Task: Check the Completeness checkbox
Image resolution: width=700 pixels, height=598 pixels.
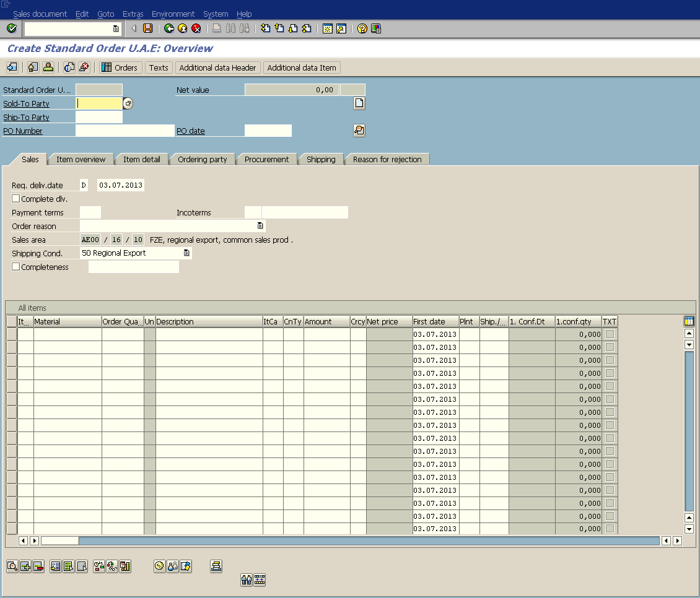Action: coord(15,267)
